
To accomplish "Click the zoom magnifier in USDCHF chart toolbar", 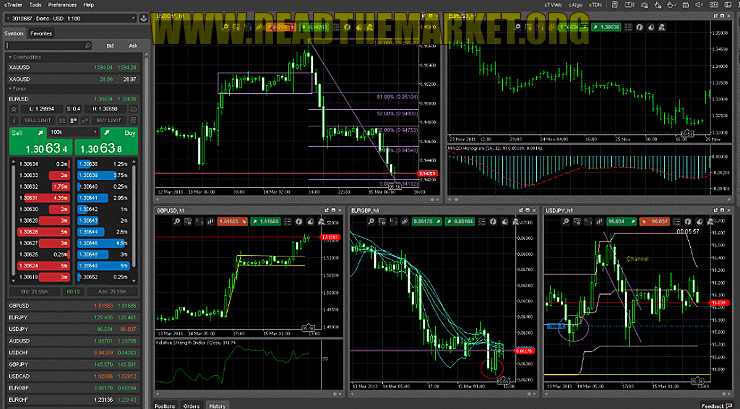I will pos(225,27).
